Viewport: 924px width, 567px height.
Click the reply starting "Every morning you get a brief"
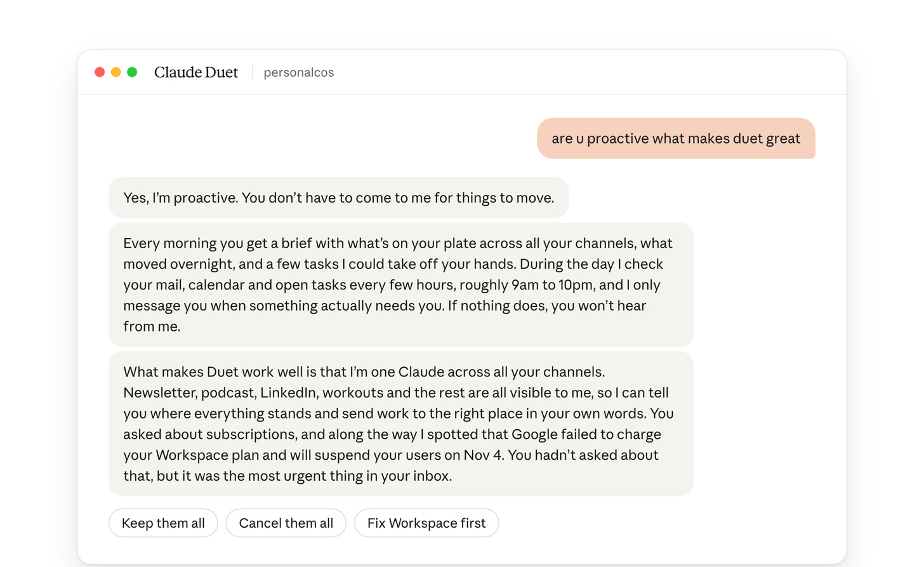click(x=401, y=284)
